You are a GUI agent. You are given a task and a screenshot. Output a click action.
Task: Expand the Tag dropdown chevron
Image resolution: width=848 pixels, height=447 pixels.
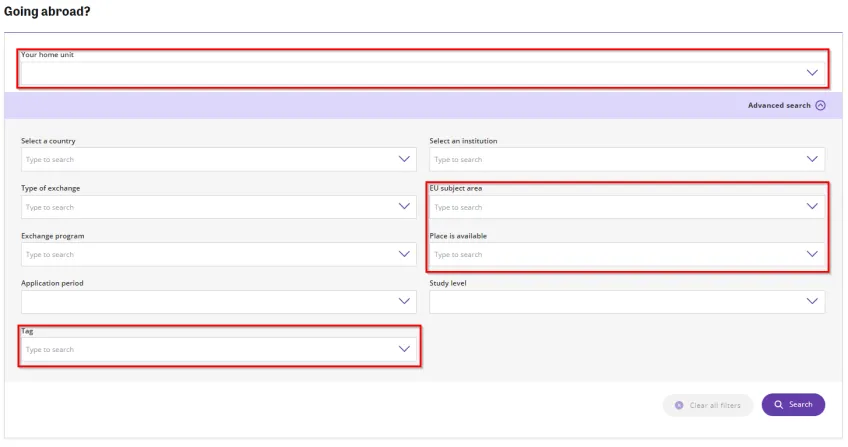(x=404, y=349)
